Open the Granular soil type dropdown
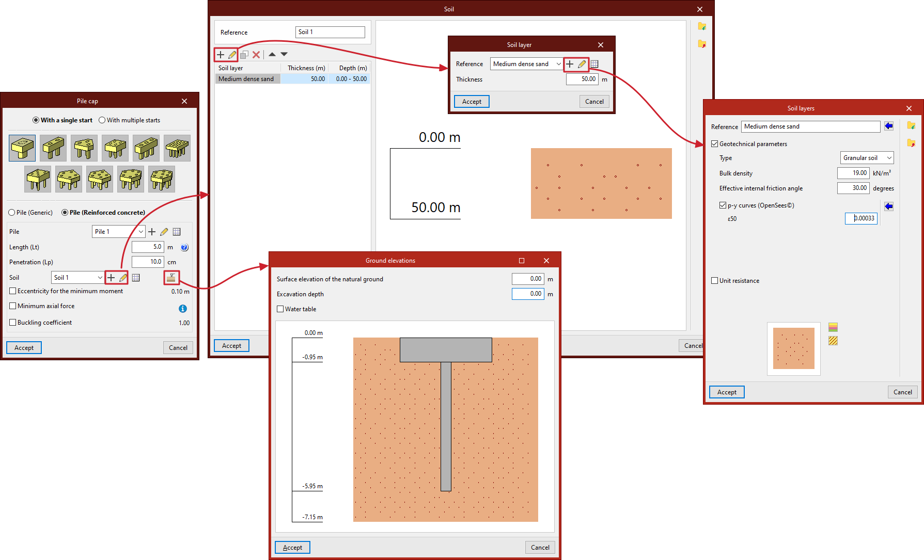Screen dimensions: 924x560 [867, 158]
